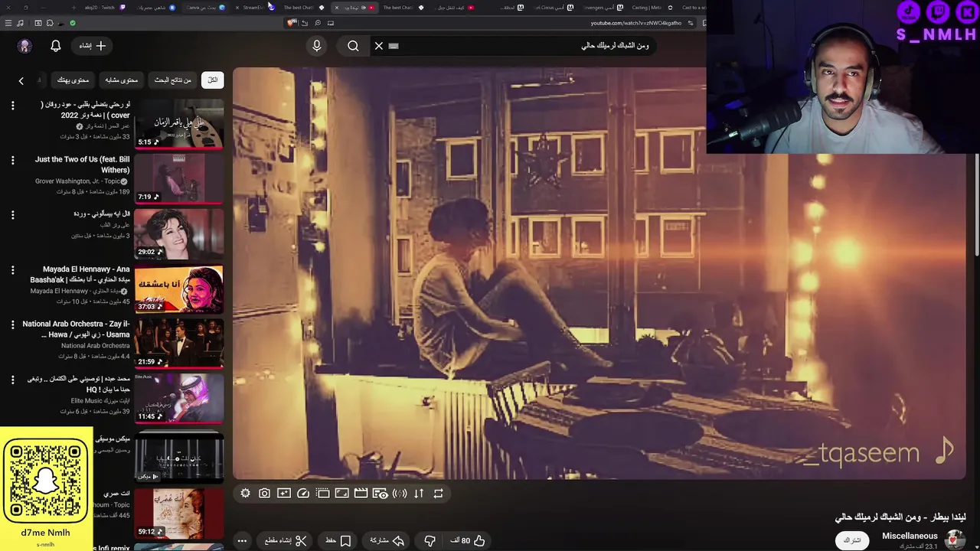Click the share arrow button
This screenshot has width=980, height=551.
click(x=387, y=540)
